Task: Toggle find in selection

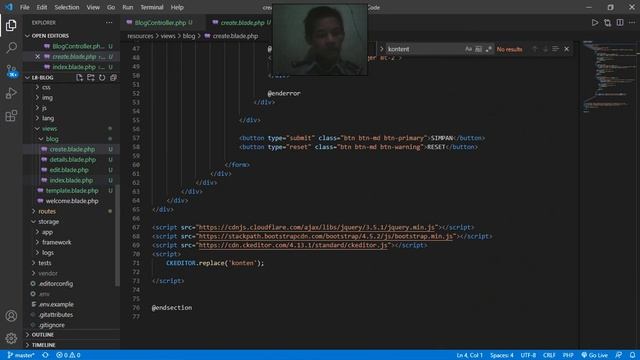Action: [555, 49]
